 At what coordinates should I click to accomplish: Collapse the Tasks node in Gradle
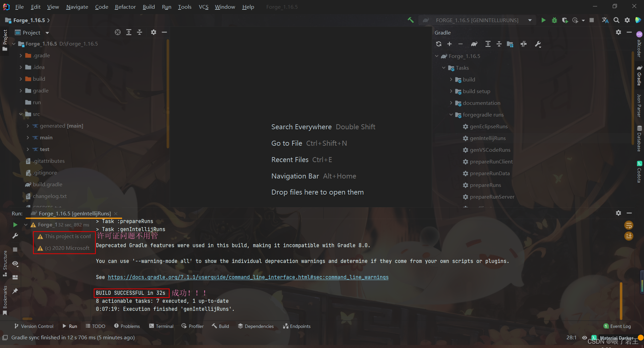[444, 68]
